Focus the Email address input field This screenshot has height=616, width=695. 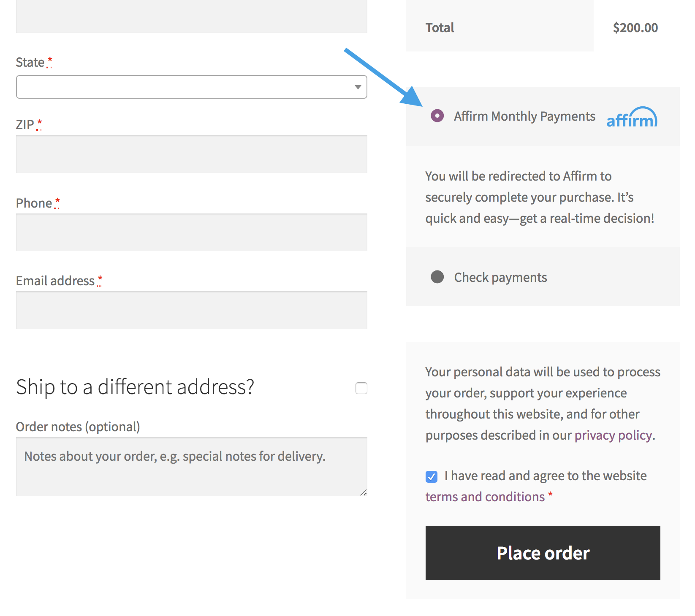pos(192,310)
